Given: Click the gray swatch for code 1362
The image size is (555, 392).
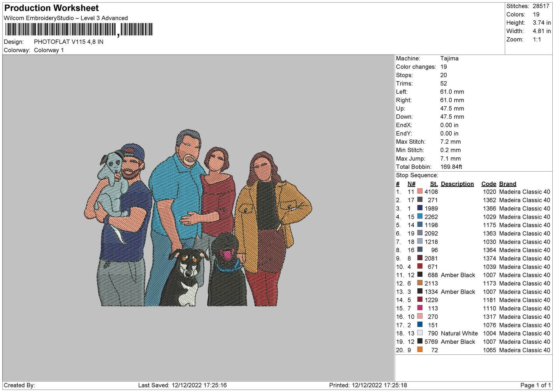Looking at the screenshot, I should (x=420, y=200).
